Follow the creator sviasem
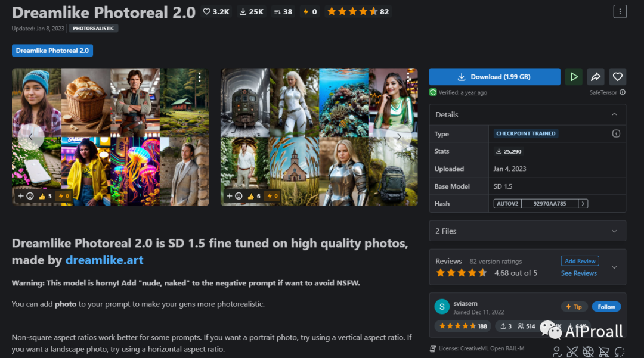This screenshot has width=644, height=358. (x=606, y=307)
